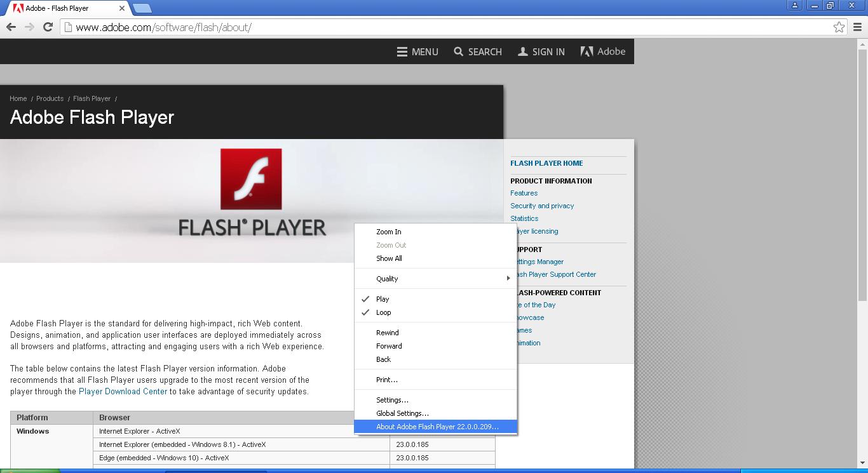
Task: Toggle the Loop option in context menu
Action: point(435,312)
